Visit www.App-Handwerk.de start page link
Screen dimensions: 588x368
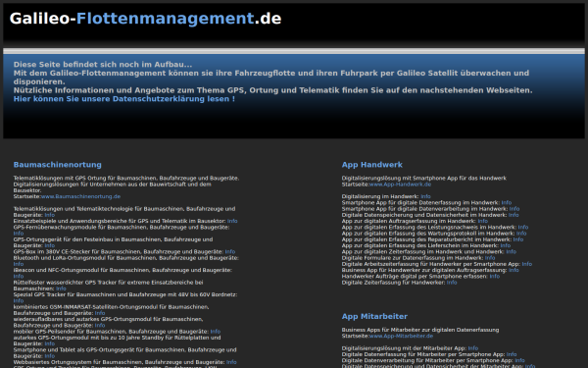400,184
